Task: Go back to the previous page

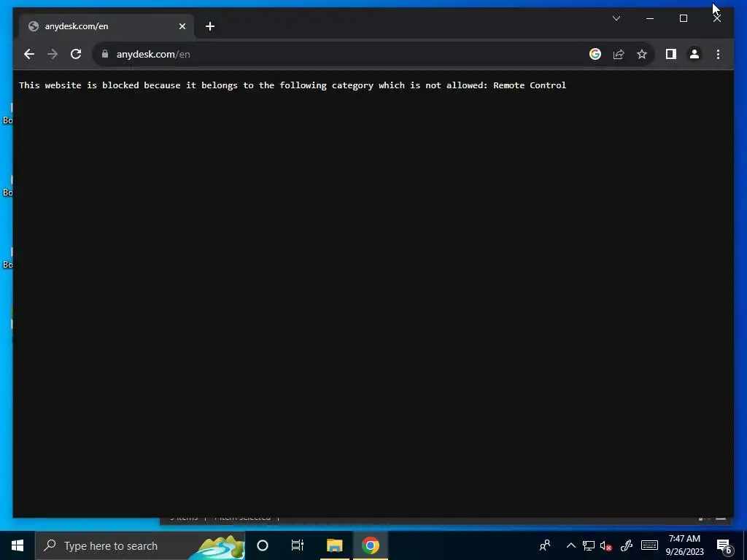Action: 29,54
